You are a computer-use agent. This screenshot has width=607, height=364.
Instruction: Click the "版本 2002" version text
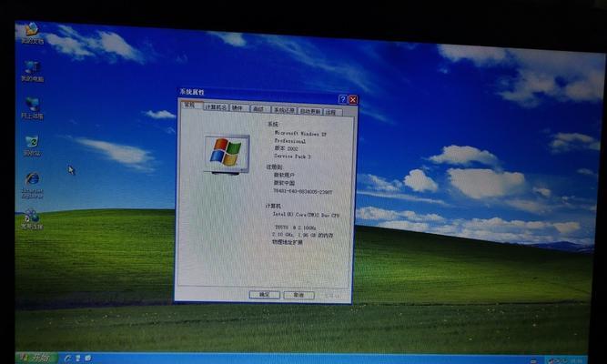286,148
